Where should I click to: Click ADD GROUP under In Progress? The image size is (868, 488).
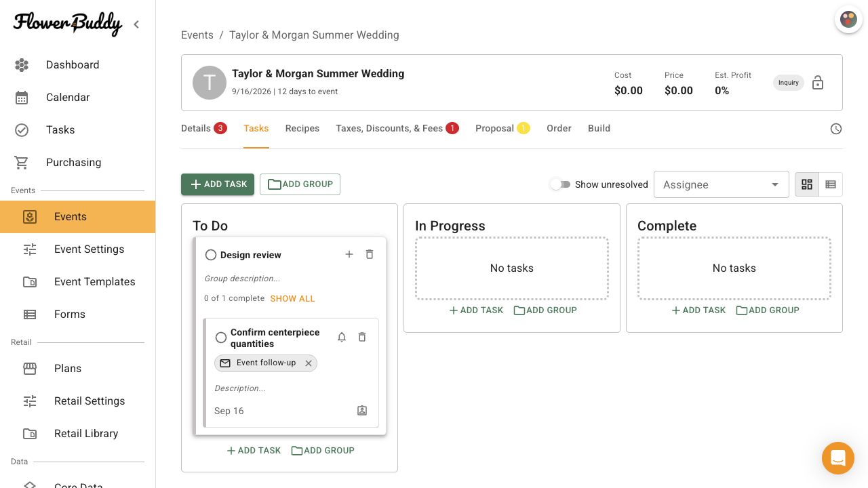tap(545, 310)
